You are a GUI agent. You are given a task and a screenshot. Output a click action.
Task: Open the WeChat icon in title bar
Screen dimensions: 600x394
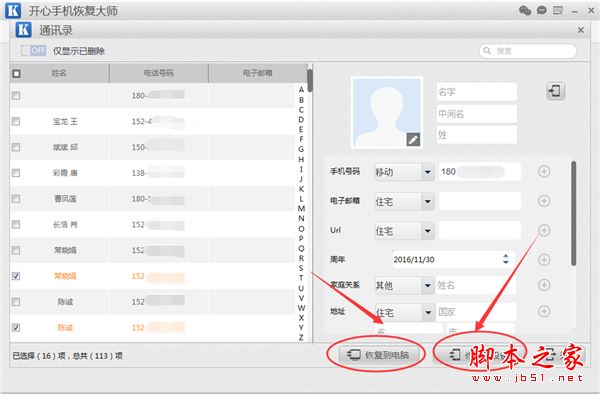[x=525, y=10]
